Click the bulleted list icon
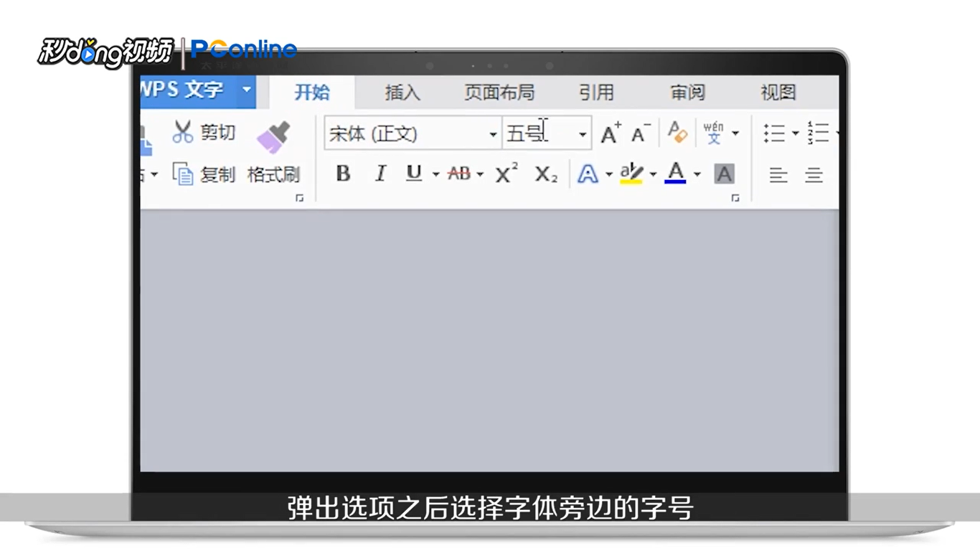 pyautogui.click(x=774, y=133)
